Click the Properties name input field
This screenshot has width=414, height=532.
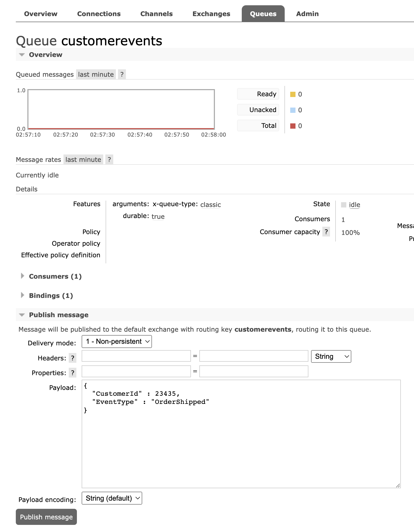(x=136, y=371)
